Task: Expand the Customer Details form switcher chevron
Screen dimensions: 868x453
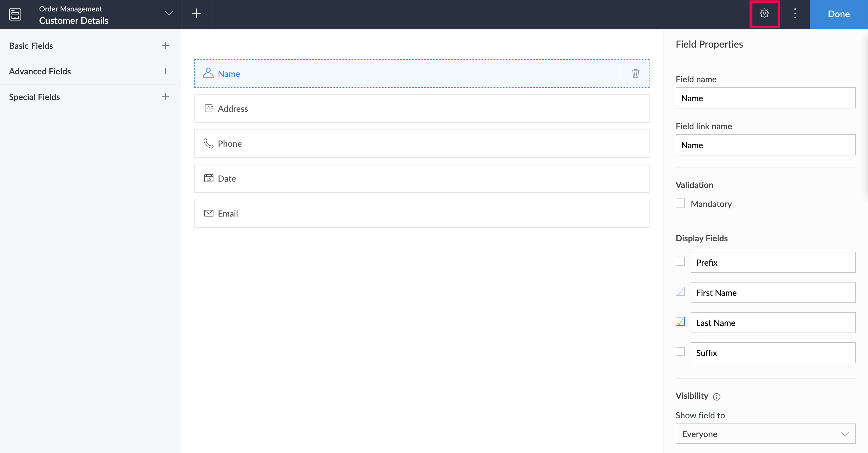Action: (169, 14)
